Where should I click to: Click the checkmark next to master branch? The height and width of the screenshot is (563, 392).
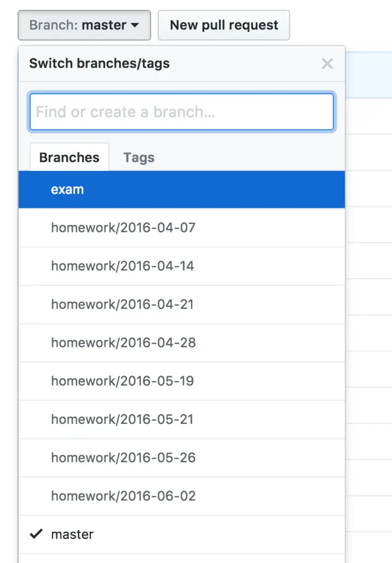click(x=36, y=533)
